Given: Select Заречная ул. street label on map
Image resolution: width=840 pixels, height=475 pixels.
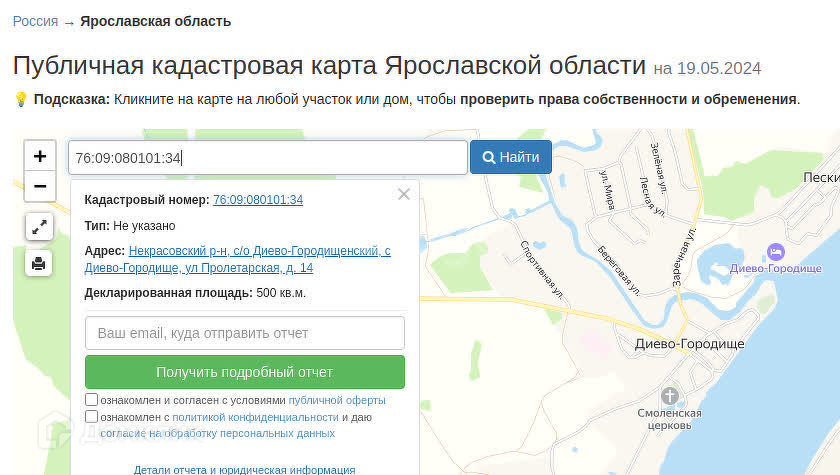Looking at the screenshot, I should (x=684, y=257).
